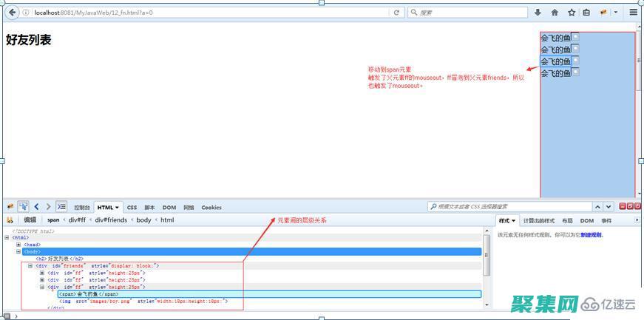Show the bookmarks list icon

pyautogui.click(x=586, y=13)
